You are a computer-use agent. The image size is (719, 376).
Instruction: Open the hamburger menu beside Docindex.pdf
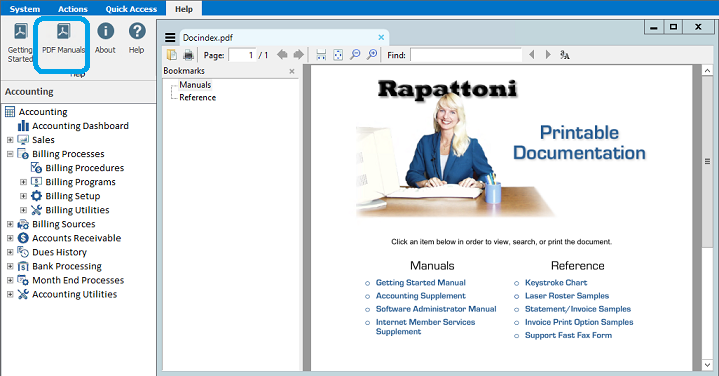tap(170, 38)
